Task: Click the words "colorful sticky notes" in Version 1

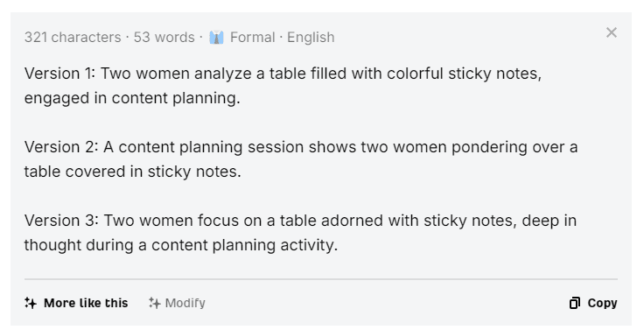Action: [x=464, y=74]
